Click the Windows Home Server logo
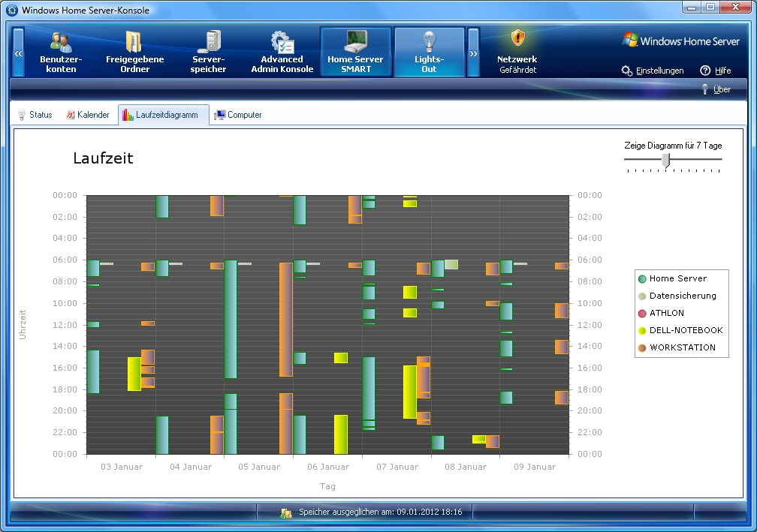 (680, 41)
